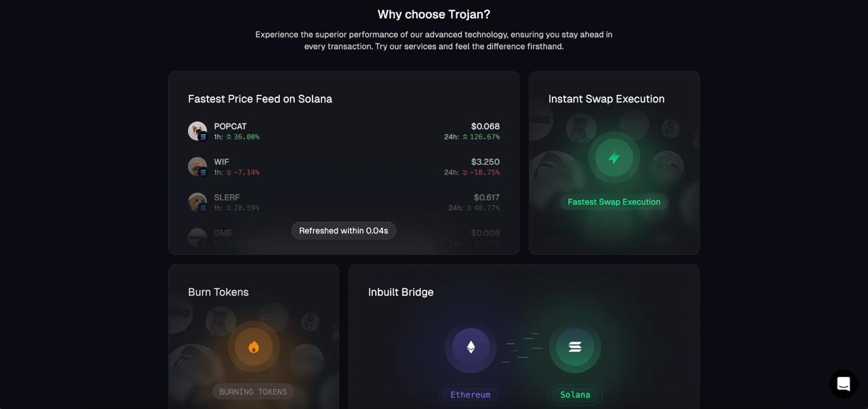Click the SLERF token avatar icon

(197, 202)
